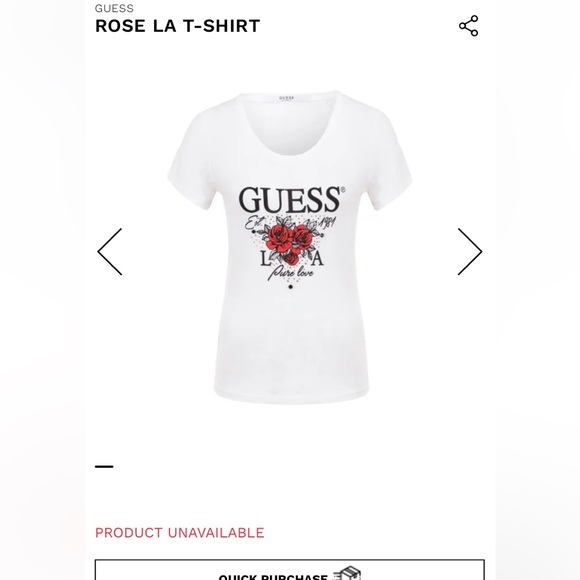This screenshot has height=580, width=580.
Task: Click the shirt's bottom hem area
Action: coord(291,396)
